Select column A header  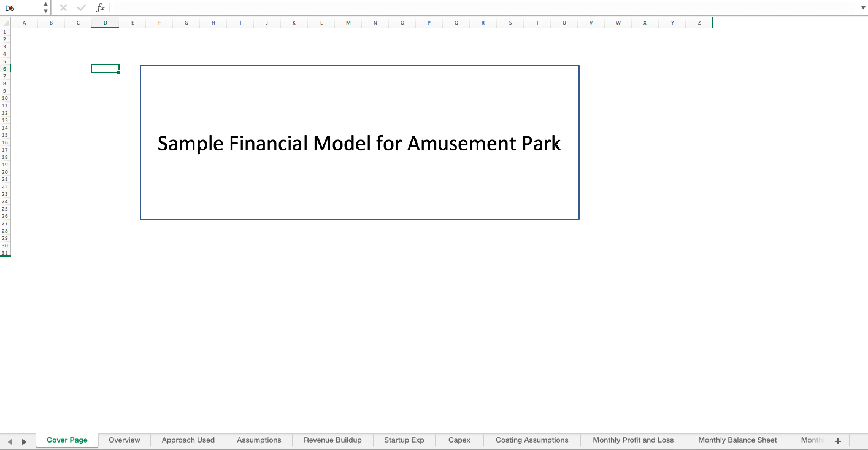[x=25, y=23]
